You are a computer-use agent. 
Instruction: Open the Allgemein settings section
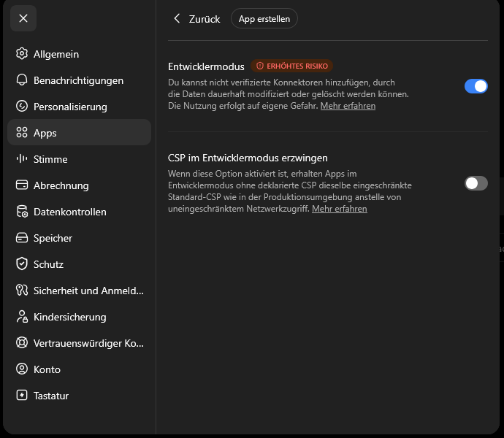click(79, 54)
